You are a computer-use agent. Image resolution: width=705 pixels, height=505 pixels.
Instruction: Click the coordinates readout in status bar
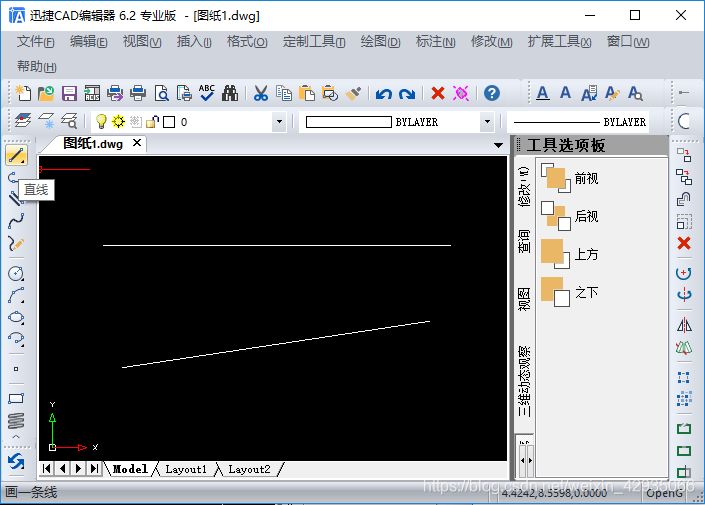click(554, 493)
